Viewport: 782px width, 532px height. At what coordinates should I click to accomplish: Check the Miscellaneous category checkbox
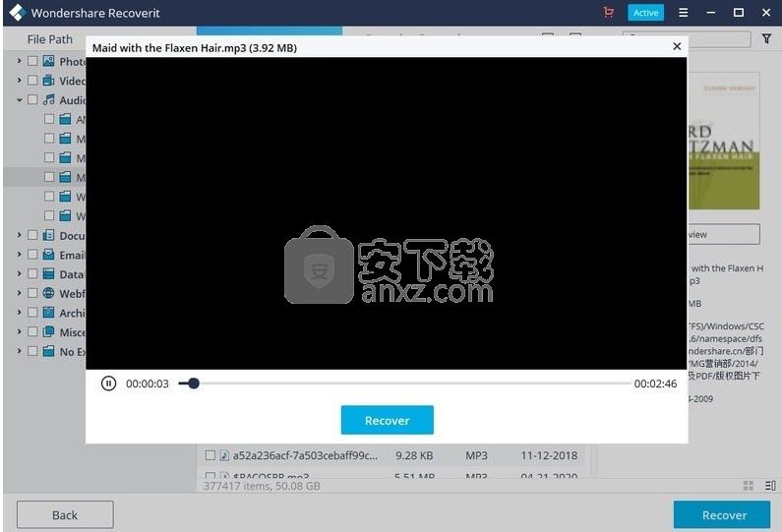tap(32, 331)
